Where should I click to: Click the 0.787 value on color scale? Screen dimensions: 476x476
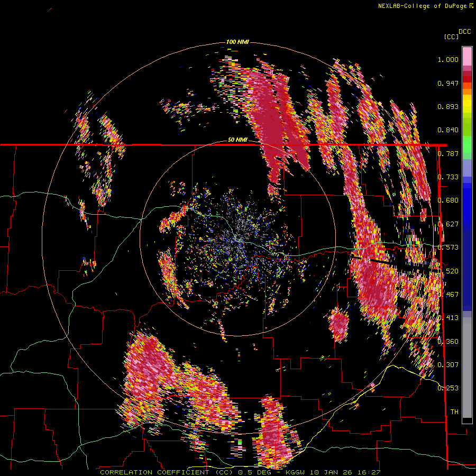click(x=448, y=153)
